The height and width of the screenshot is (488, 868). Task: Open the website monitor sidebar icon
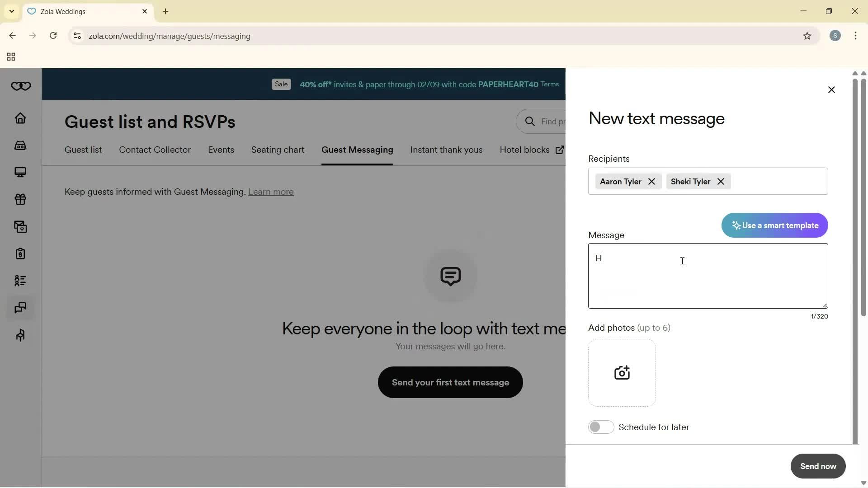[20, 172]
